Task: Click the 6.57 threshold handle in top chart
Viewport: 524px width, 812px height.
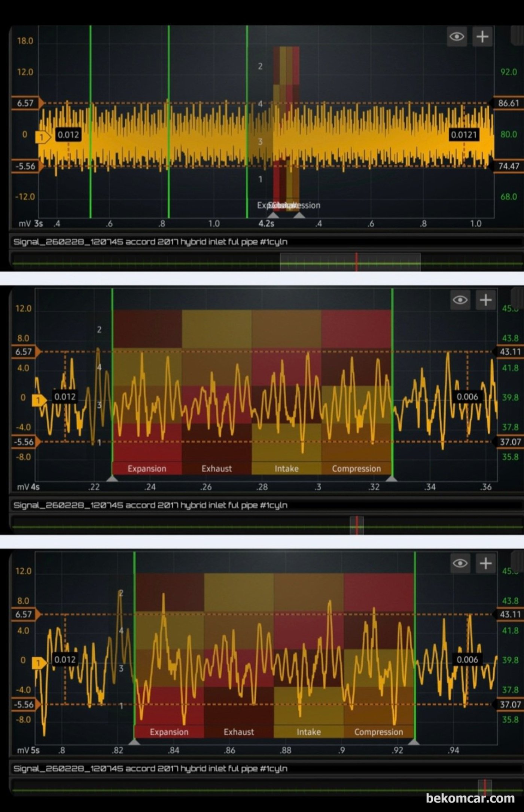Action: pyautogui.click(x=26, y=103)
